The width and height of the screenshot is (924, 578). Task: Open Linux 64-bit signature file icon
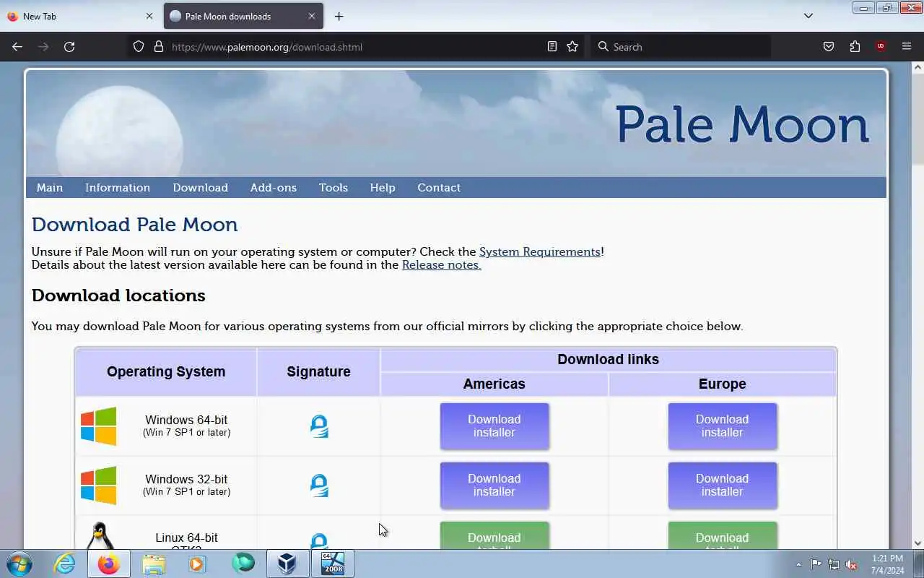[x=319, y=540]
